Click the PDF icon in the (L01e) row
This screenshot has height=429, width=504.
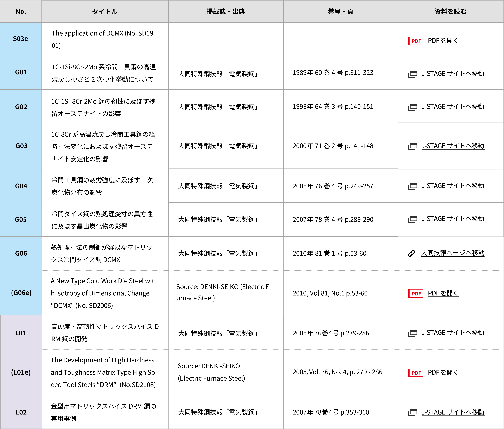tap(415, 373)
